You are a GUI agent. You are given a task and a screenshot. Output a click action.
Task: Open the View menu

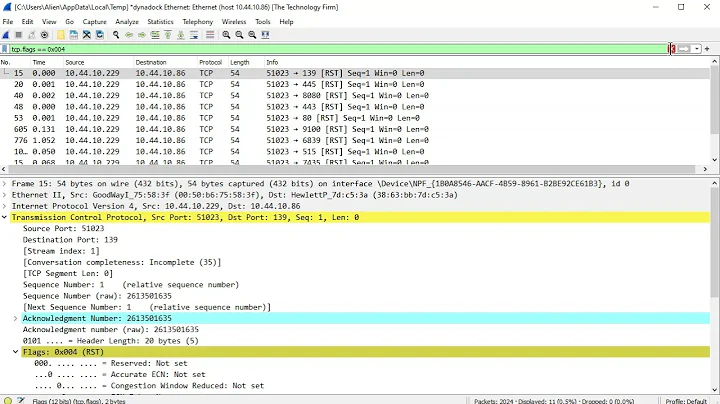pos(49,22)
